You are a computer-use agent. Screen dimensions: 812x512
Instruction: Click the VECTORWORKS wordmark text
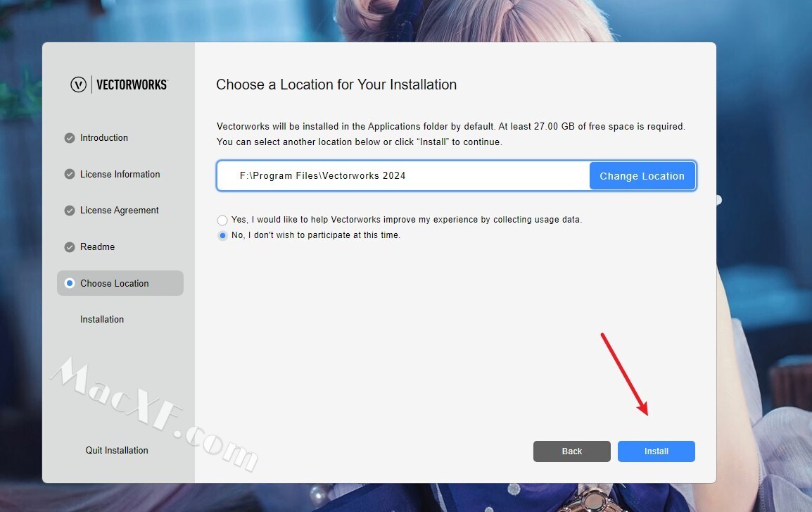132,85
